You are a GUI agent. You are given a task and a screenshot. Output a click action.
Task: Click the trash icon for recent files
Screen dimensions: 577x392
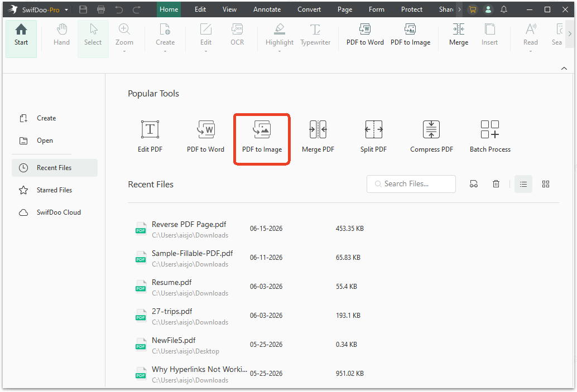pos(496,184)
